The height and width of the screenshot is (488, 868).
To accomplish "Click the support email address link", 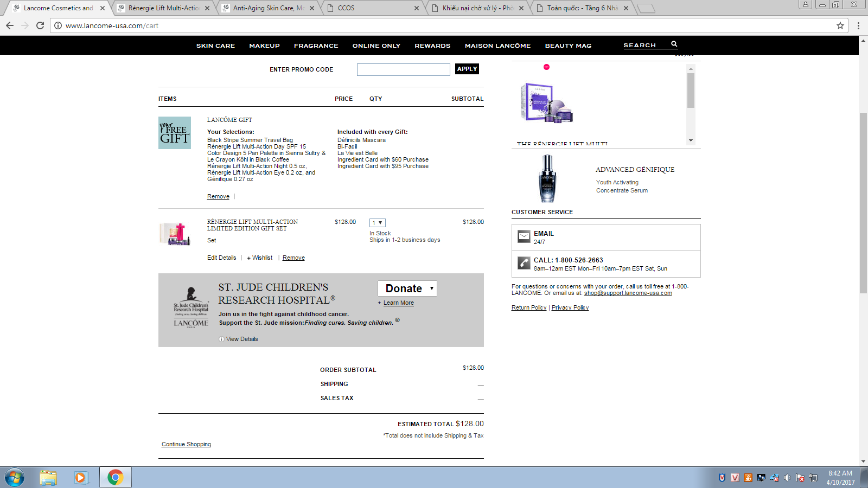I will (x=628, y=293).
